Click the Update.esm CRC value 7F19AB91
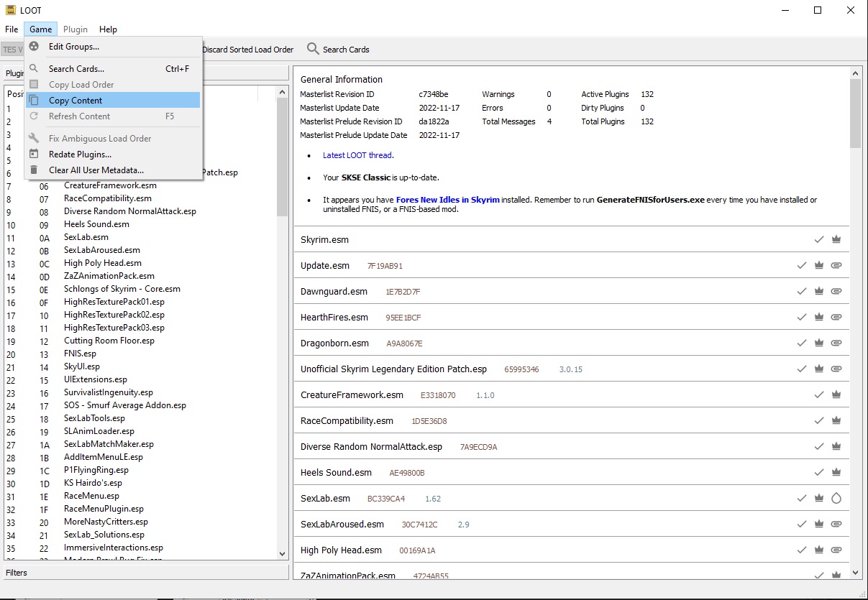This screenshot has width=868, height=600. pyautogui.click(x=385, y=266)
